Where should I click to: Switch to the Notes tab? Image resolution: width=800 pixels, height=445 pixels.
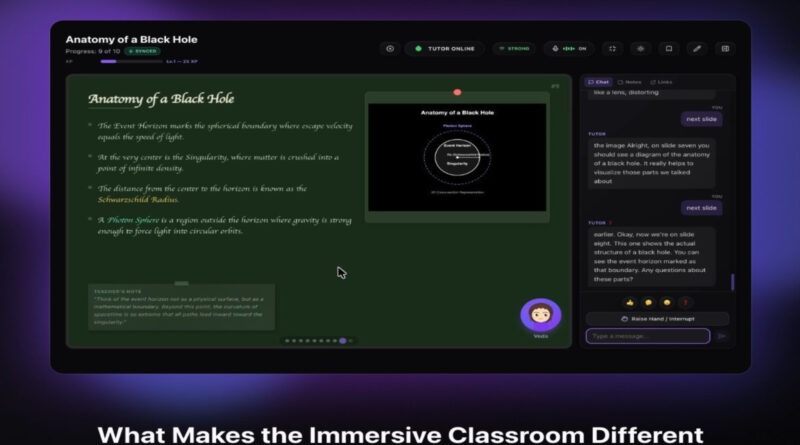(629, 82)
